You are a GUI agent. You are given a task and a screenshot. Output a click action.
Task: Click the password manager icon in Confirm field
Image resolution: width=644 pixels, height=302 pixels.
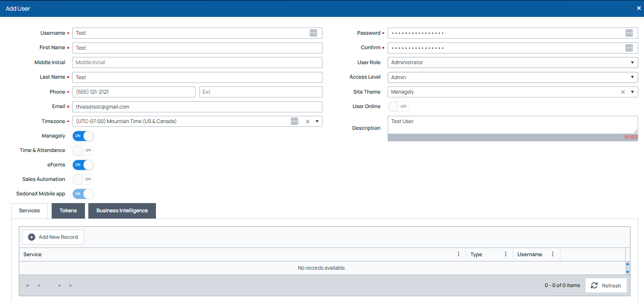tap(629, 48)
